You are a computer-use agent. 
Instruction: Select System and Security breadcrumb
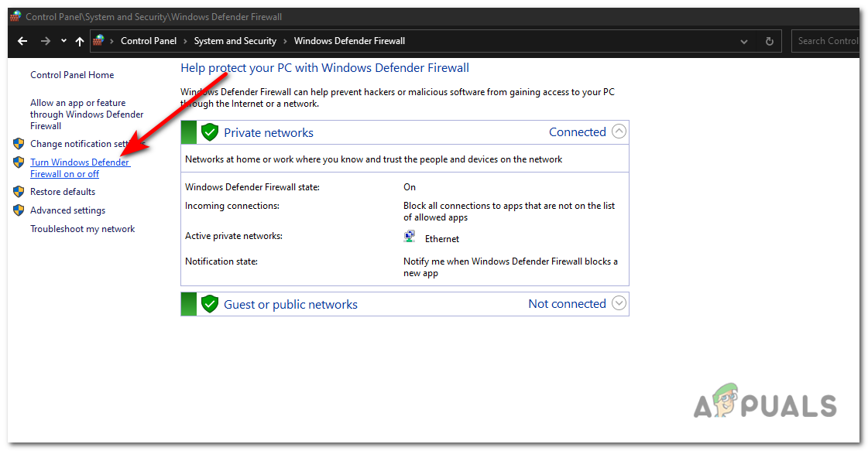click(x=235, y=40)
